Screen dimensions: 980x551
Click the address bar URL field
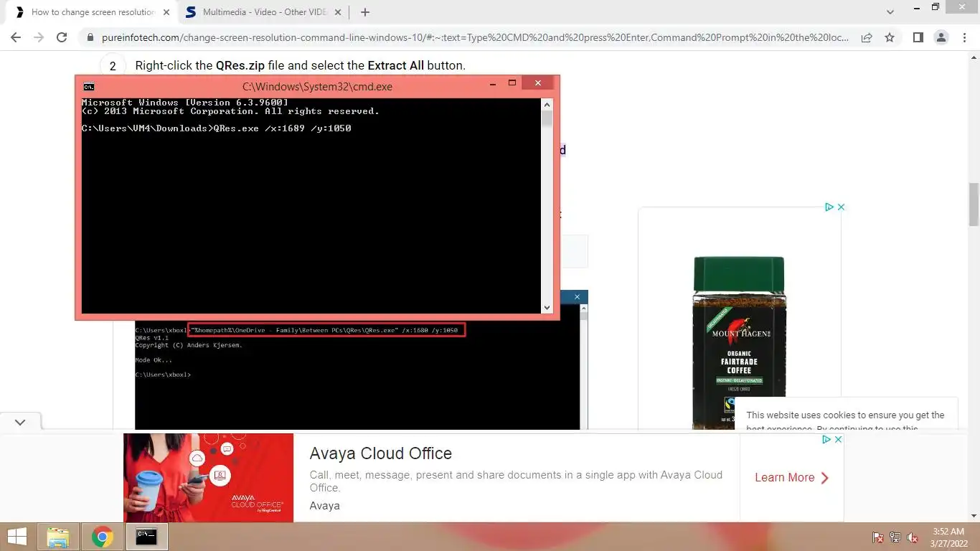point(476,37)
